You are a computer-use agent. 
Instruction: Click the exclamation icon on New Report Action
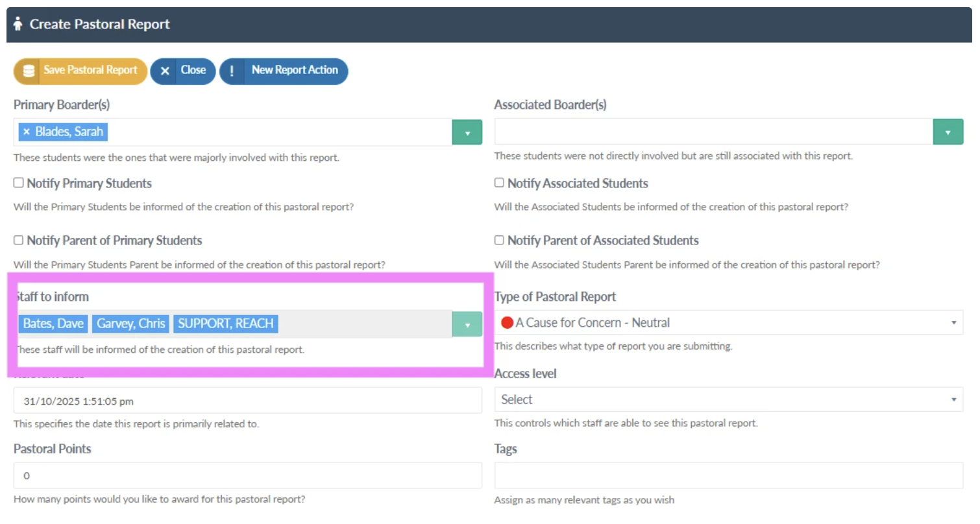(x=232, y=71)
